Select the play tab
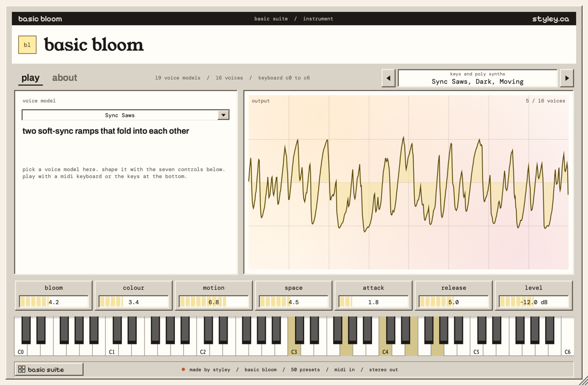 [x=30, y=78]
